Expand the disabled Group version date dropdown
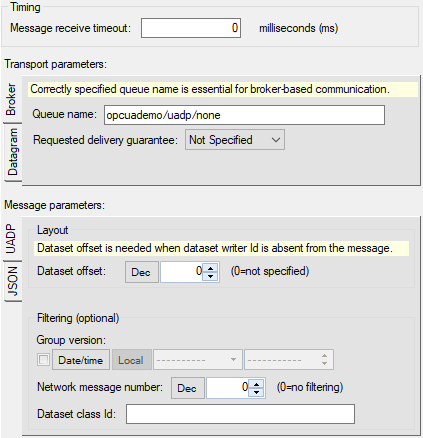423x438 pixels. pos(198,360)
